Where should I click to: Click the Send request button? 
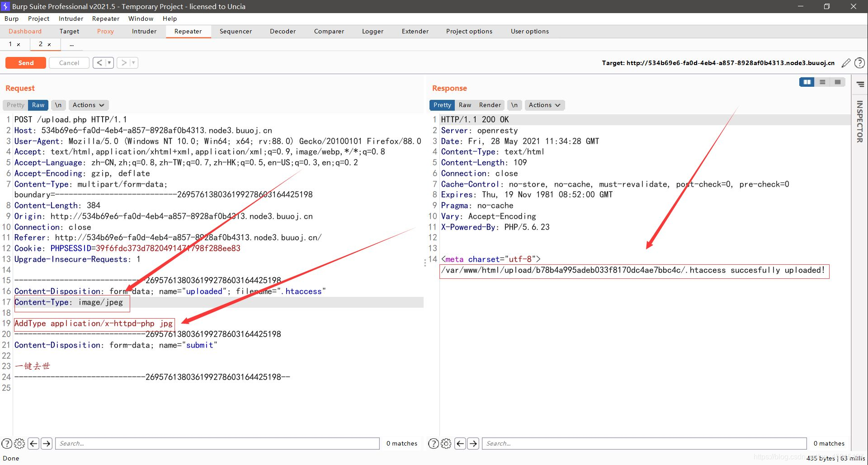[26, 63]
